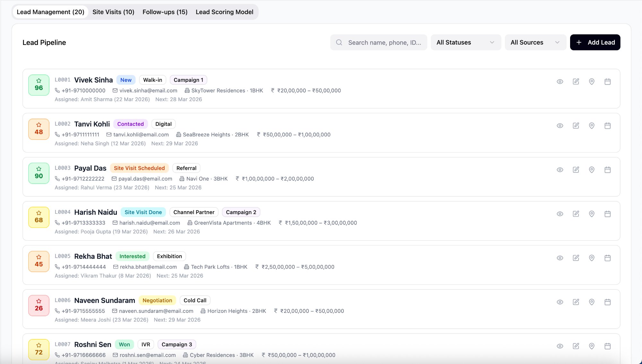Click the New status tag
The width and height of the screenshot is (642, 364).
point(126,80)
